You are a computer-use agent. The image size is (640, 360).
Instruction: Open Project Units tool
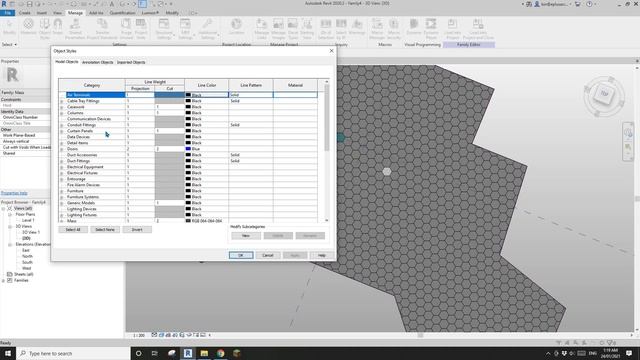(x=141, y=28)
